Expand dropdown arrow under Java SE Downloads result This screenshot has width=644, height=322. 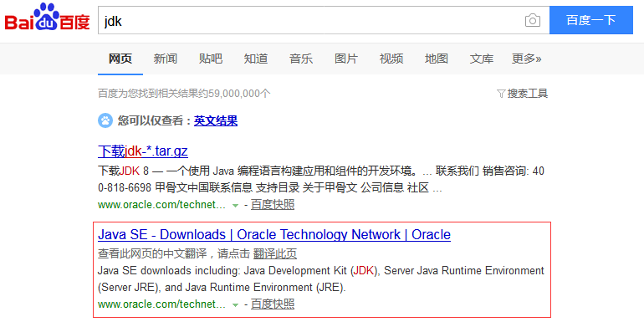coord(235,304)
